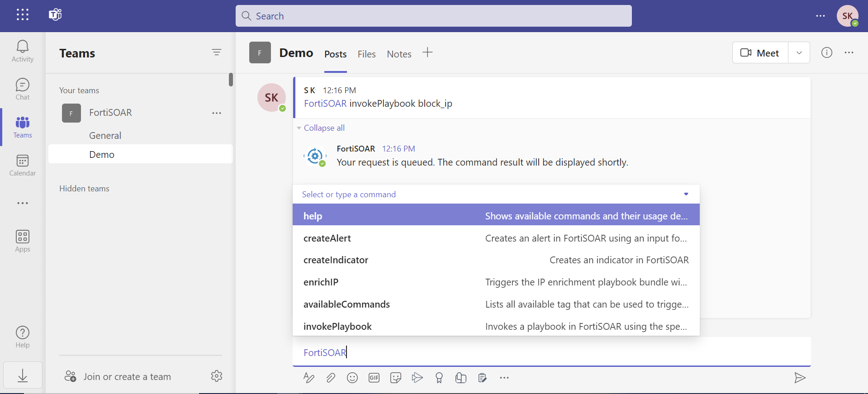Image resolution: width=868 pixels, height=394 pixels.
Task: Collapse all replies in the thread
Action: point(324,128)
